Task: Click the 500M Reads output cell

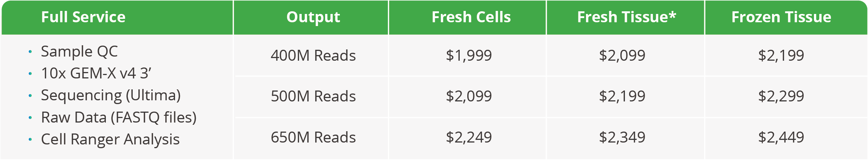Action: click(x=313, y=97)
